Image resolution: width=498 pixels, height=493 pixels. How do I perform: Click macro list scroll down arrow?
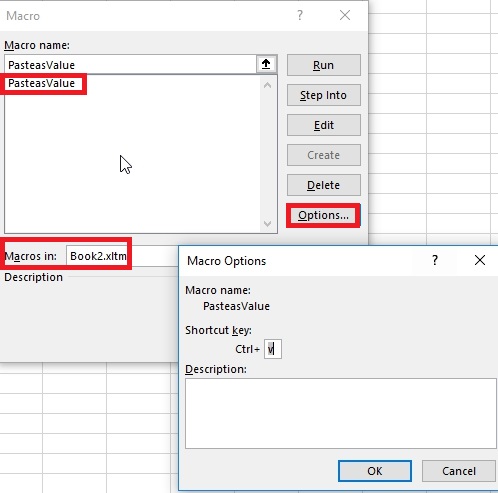point(267,224)
